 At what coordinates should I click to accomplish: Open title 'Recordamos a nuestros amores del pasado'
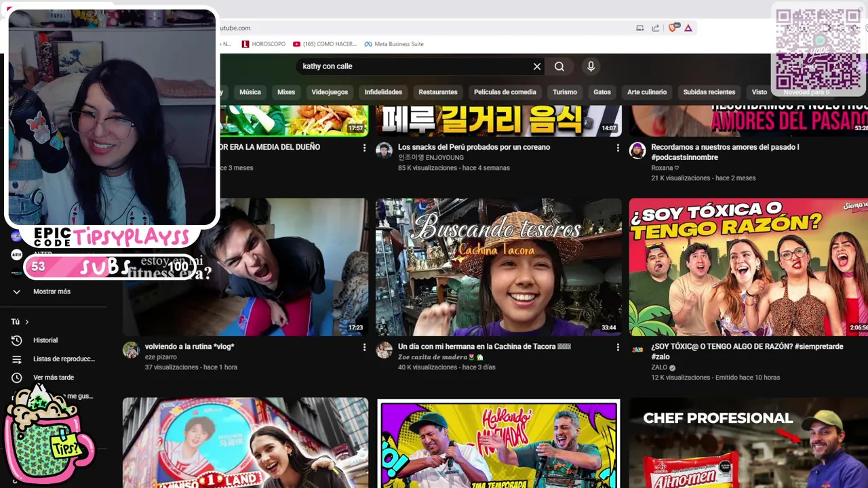[725, 152]
